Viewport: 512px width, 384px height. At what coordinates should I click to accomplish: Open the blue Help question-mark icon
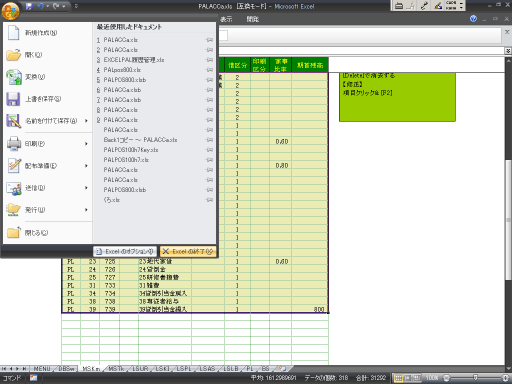click(x=473, y=19)
